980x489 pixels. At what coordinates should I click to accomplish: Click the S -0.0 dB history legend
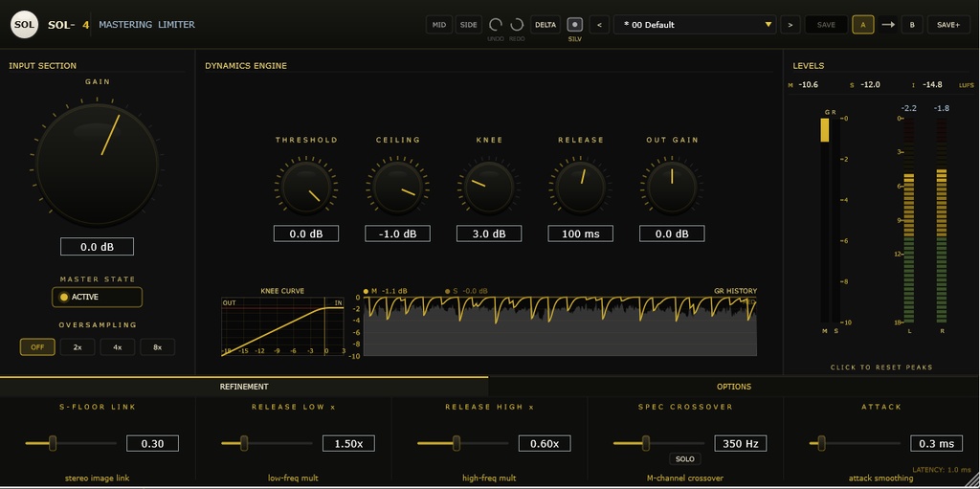click(x=466, y=291)
